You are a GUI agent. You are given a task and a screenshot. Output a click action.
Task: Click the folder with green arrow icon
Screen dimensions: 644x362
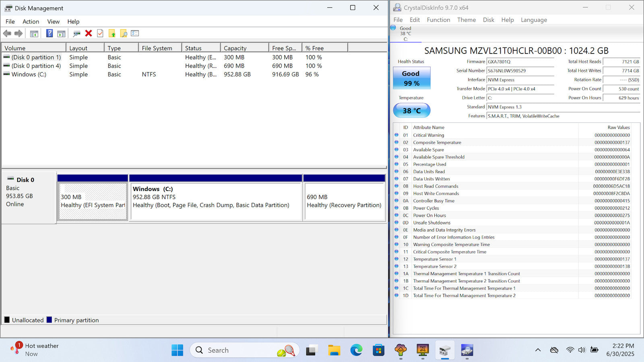point(112,33)
